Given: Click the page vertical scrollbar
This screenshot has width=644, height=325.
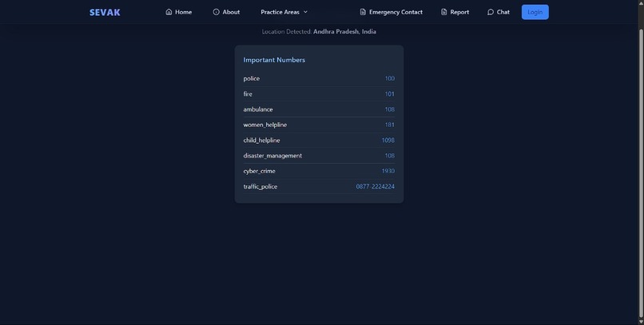Looking at the screenshot, I should point(641,172).
